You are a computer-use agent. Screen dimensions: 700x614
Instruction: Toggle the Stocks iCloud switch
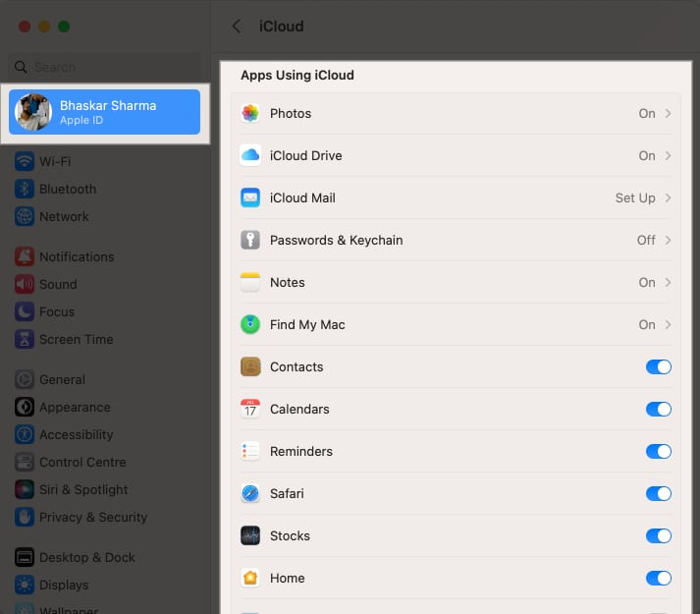tap(658, 535)
